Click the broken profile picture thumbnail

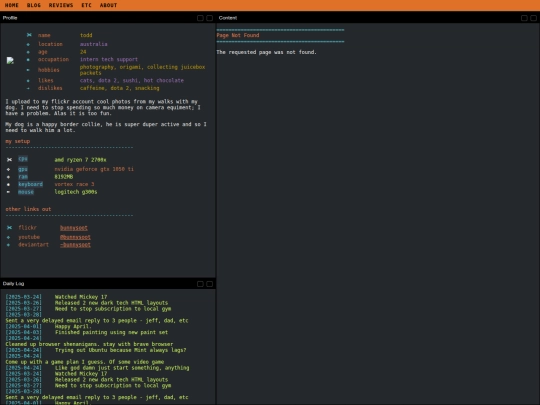(10, 61)
